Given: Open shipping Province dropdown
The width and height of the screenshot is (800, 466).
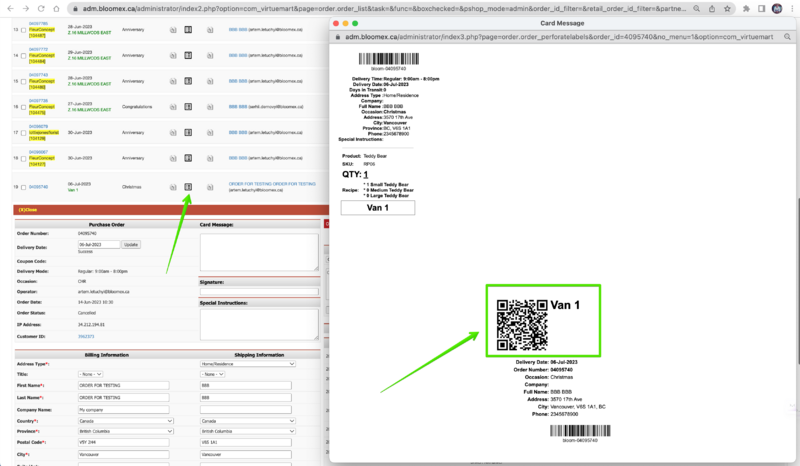Looking at the screenshot, I should pyautogui.click(x=247, y=431).
